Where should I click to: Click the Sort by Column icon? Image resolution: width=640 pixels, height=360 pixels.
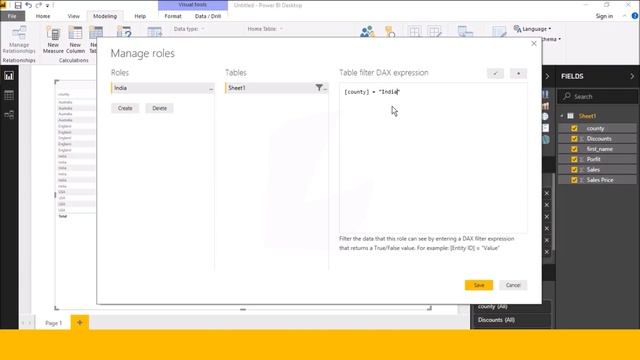pos(155,32)
